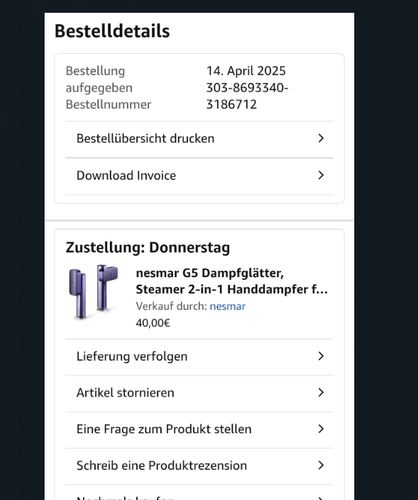This screenshot has width=418, height=500.
Task: Click the 40,00€ price text
Action: (x=153, y=323)
